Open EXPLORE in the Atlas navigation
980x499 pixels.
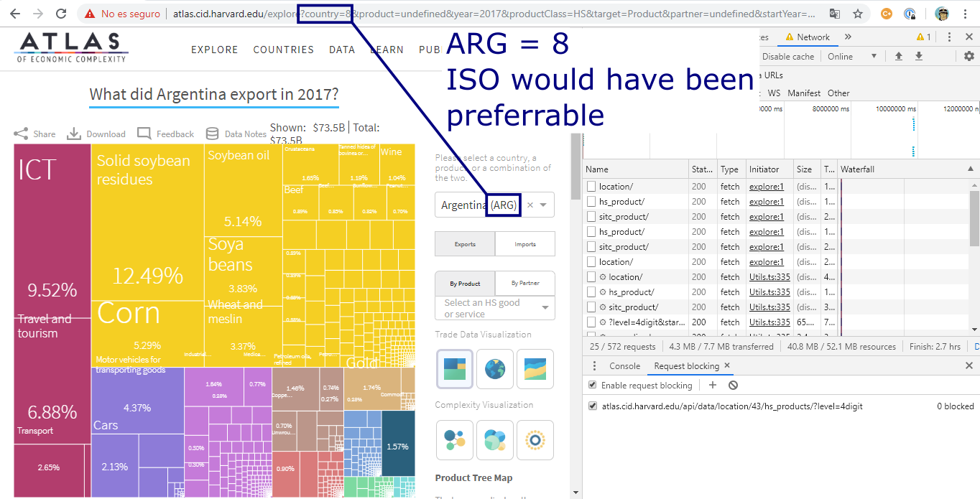point(214,50)
